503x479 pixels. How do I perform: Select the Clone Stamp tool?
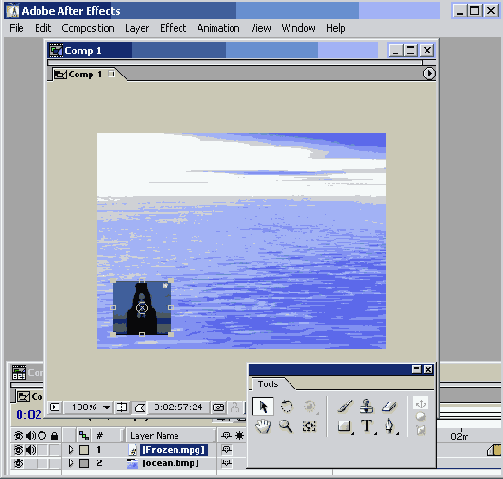pos(366,406)
